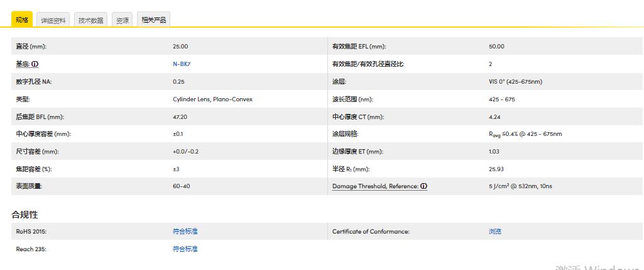Screen dimensions: 644x270
Task: Switch to the 详细资料 tab
Action: click(53, 20)
